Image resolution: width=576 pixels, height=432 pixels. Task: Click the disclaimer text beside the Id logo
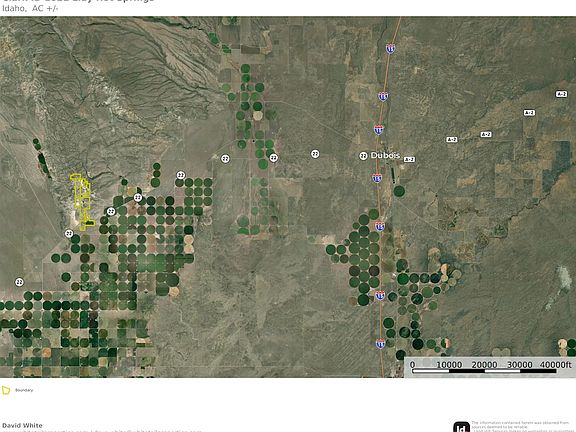point(523,426)
